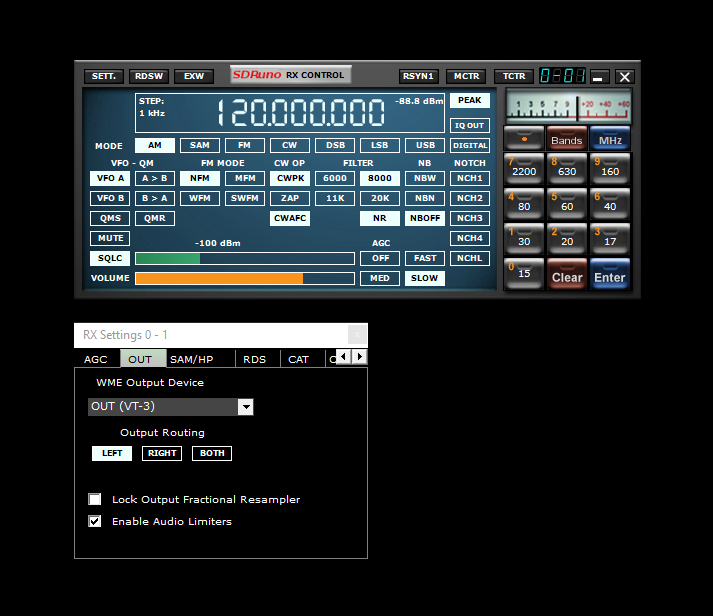
Task: Adjust the squelch level slider
Action: pos(245,259)
